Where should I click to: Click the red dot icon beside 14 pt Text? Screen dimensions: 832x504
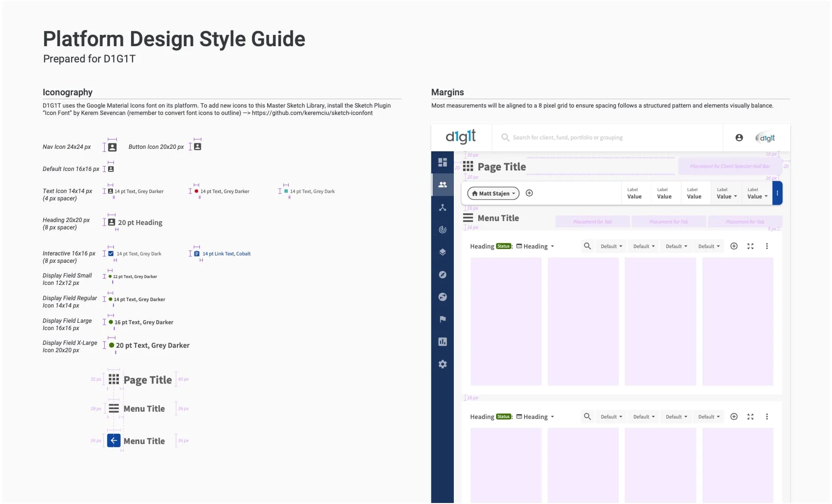[x=196, y=191]
